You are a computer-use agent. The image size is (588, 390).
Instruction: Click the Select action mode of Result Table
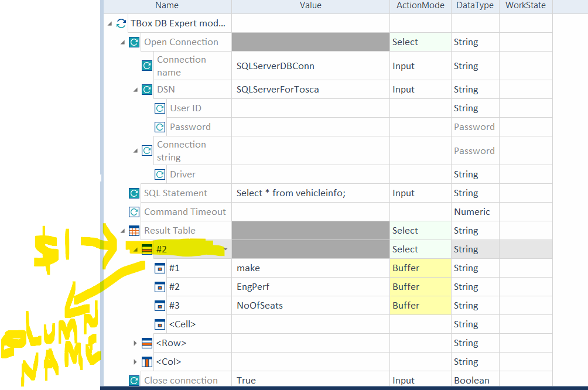419,231
